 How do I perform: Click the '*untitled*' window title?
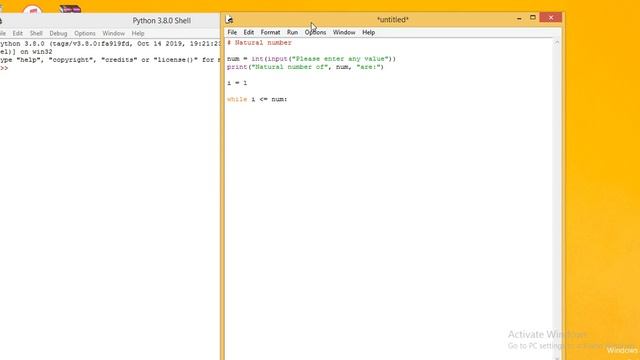coord(393,19)
